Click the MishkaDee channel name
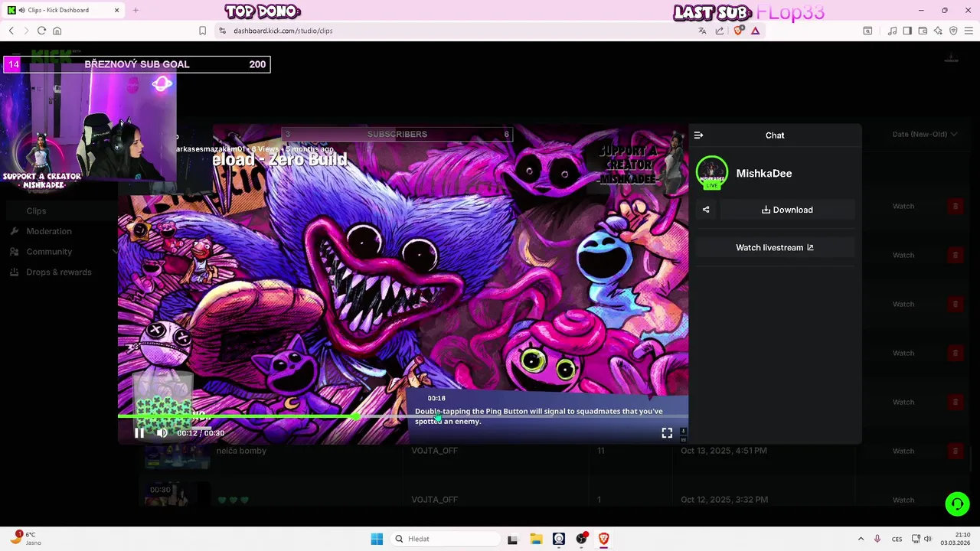The image size is (980, 551). pyautogui.click(x=764, y=174)
